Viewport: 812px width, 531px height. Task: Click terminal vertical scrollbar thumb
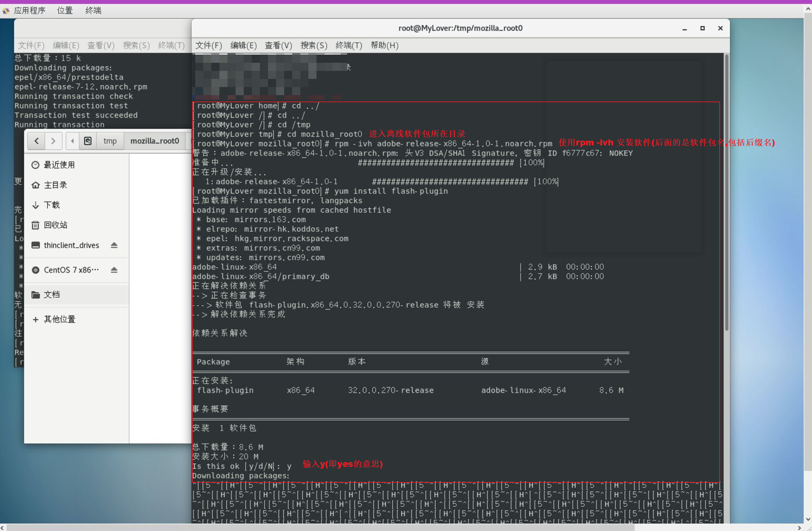click(726, 193)
